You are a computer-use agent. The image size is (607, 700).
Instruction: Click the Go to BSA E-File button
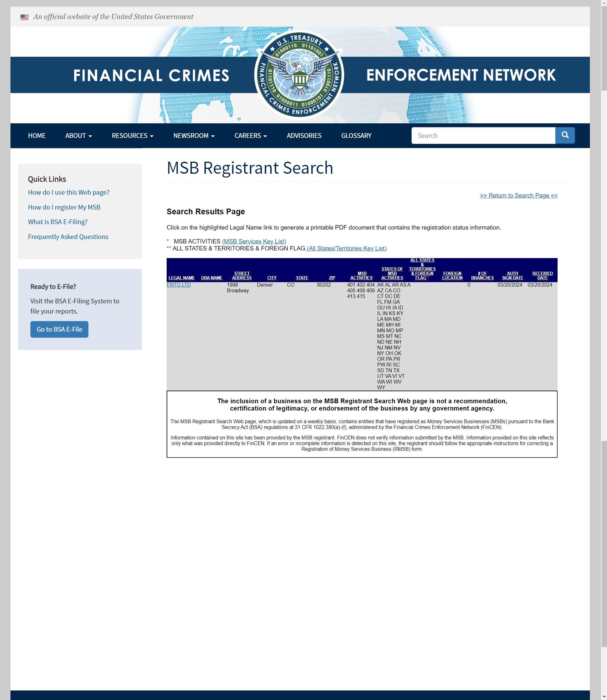[59, 329]
